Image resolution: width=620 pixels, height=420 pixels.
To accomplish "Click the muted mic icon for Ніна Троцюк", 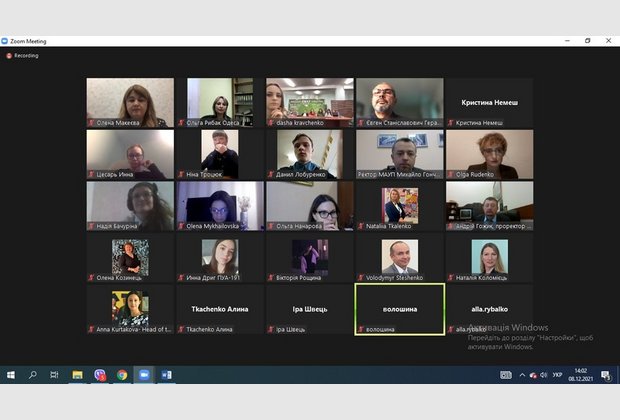I will coord(181,174).
